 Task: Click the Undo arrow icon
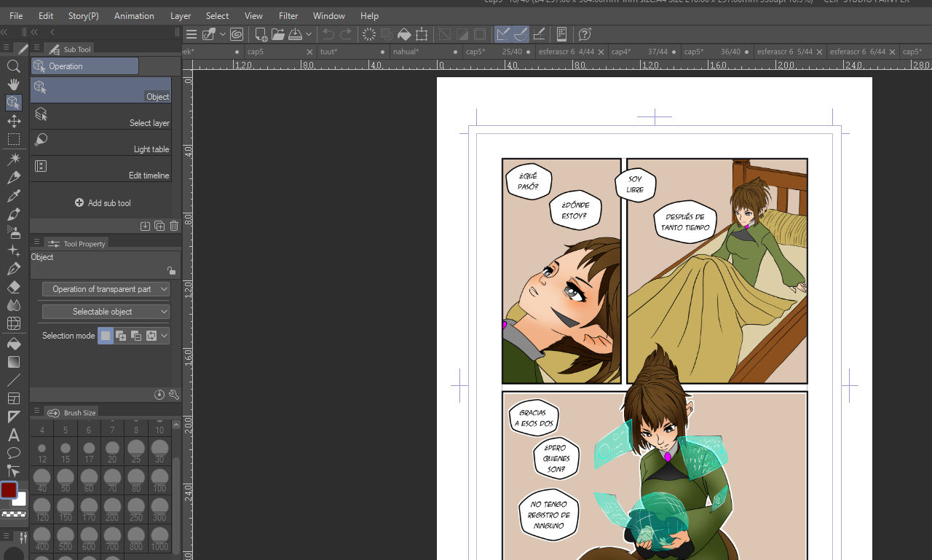click(x=328, y=34)
